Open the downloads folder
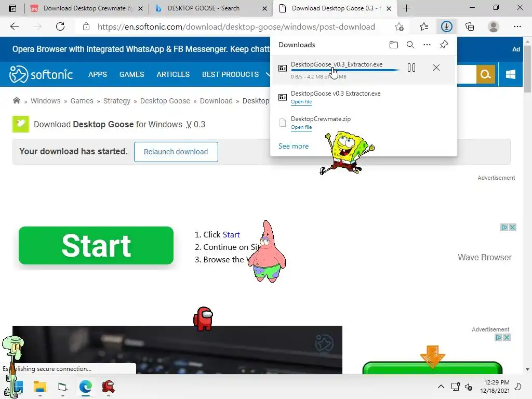The image size is (532, 399). (394, 45)
